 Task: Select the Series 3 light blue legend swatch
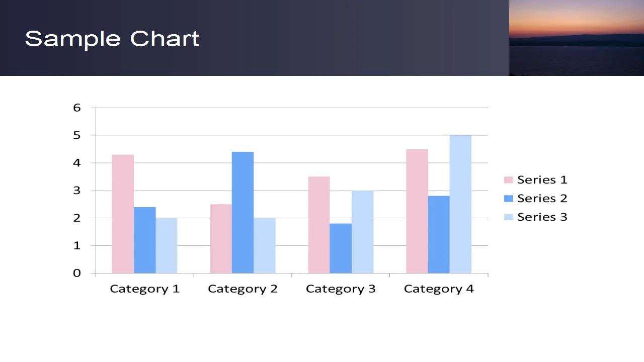(509, 217)
